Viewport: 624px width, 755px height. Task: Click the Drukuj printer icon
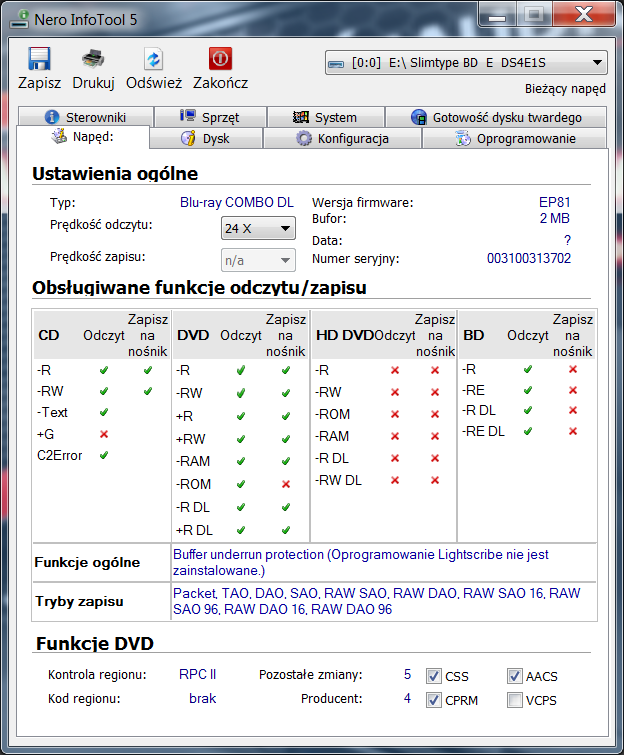click(x=93, y=59)
